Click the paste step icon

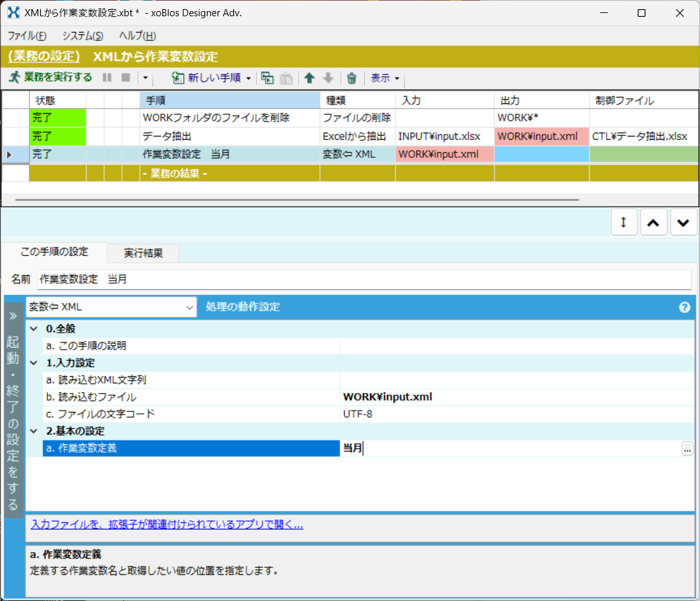[286, 78]
